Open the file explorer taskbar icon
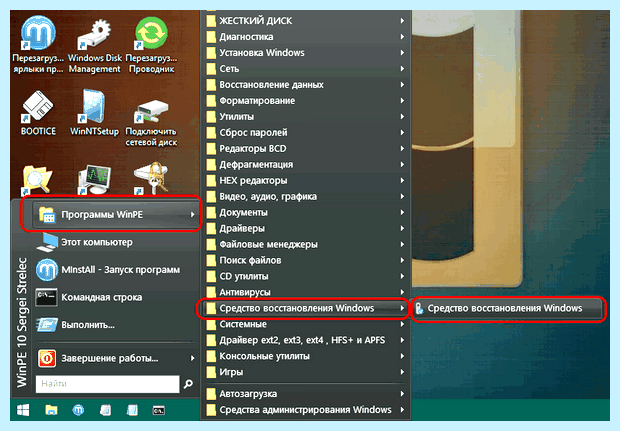The width and height of the screenshot is (620, 431). coord(51,410)
